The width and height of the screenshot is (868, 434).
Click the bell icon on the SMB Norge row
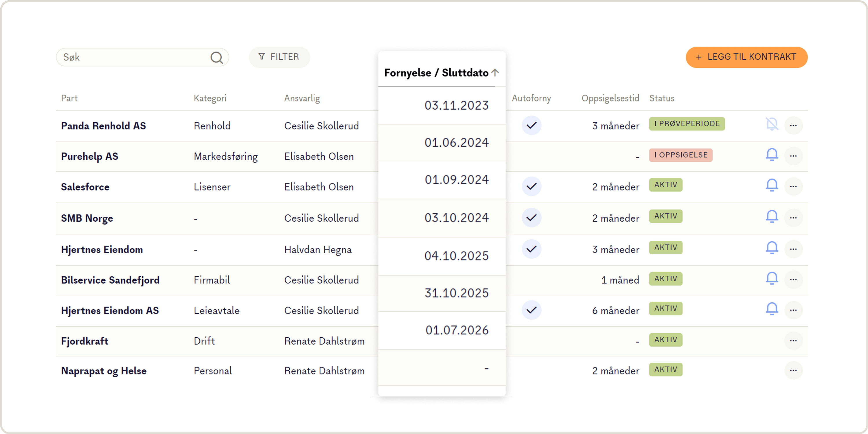(772, 217)
